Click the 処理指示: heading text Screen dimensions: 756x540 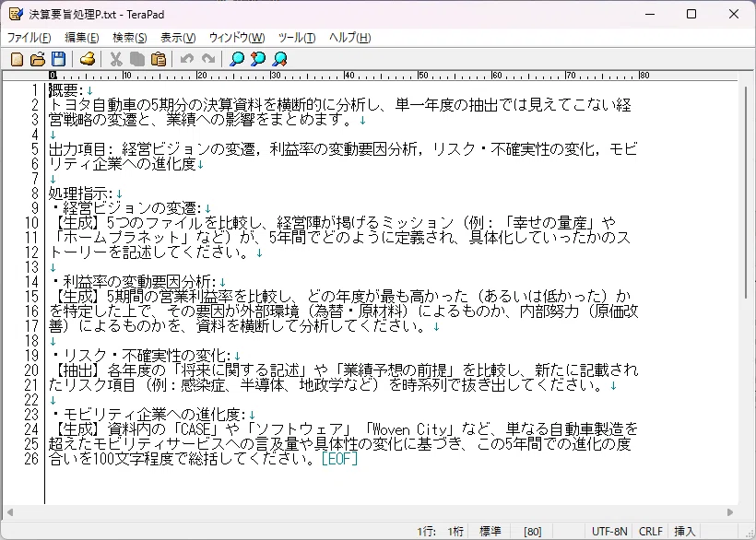point(81,194)
